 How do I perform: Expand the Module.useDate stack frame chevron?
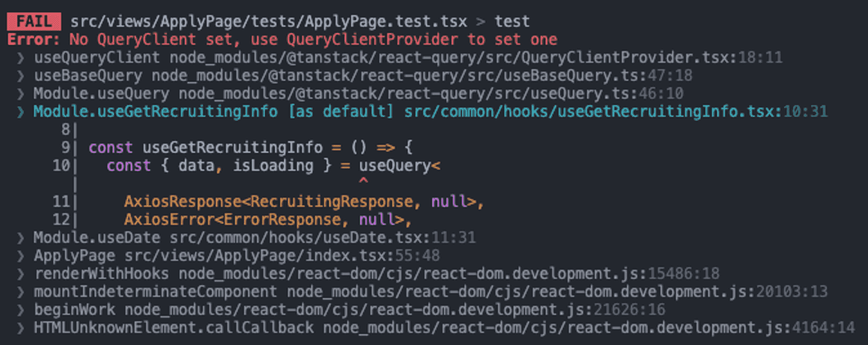(x=21, y=238)
